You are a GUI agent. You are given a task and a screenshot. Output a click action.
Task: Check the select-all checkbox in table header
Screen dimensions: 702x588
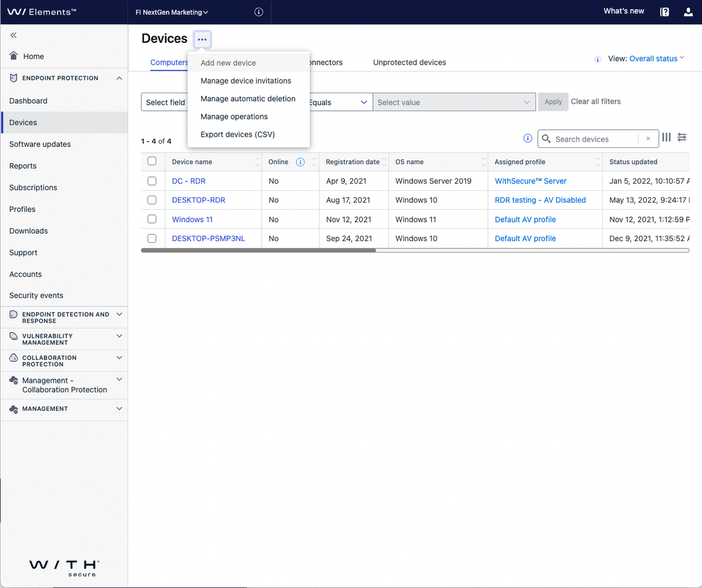(152, 162)
